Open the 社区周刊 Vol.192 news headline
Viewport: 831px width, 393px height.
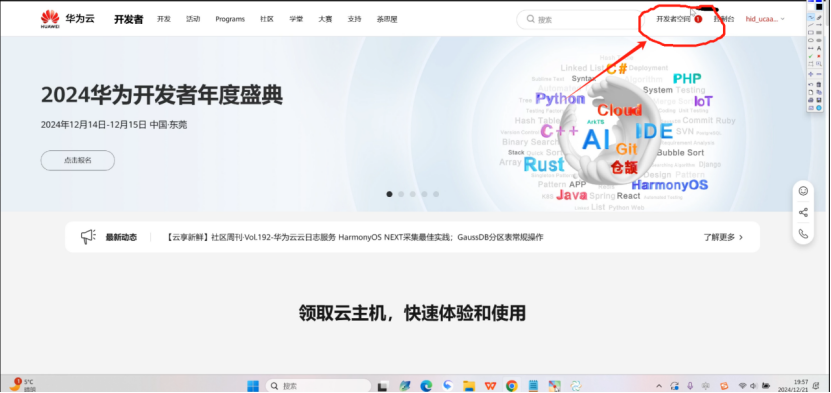(x=355, y=237)
